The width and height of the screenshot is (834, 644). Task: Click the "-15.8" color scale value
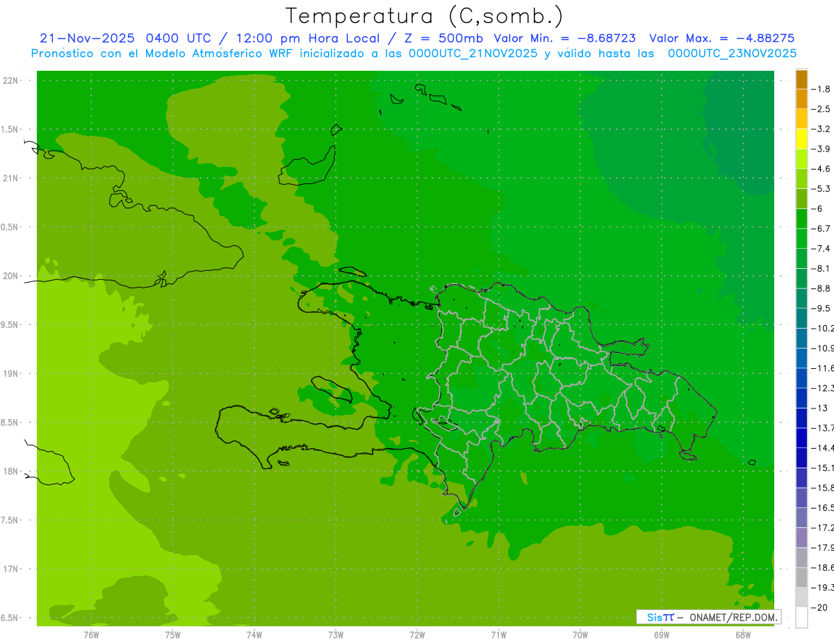pyautogui.click(x=823, y=488)
